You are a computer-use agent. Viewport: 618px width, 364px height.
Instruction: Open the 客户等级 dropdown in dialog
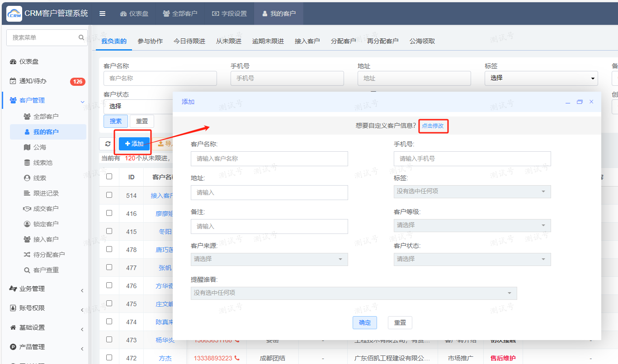pos(472,225)
